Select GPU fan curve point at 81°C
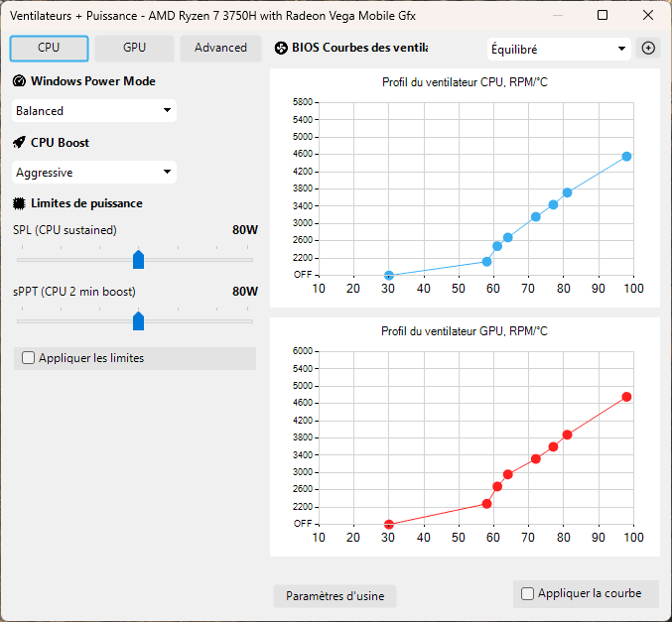 [567, 435]
